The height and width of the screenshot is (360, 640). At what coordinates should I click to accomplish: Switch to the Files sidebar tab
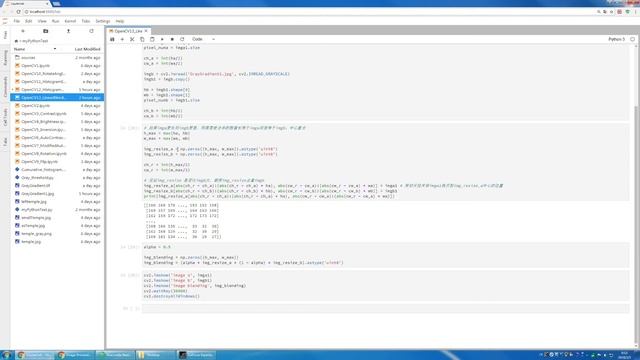pos(5,35)
